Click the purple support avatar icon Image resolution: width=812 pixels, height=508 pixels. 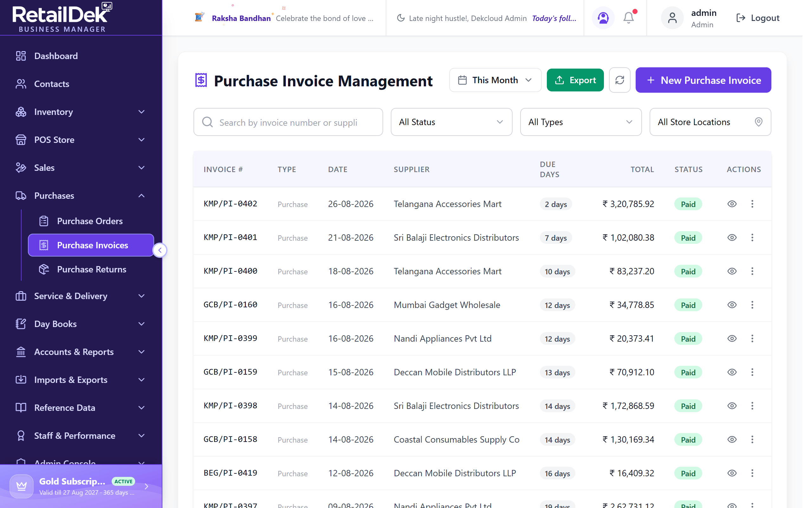(x=603, y=18)
